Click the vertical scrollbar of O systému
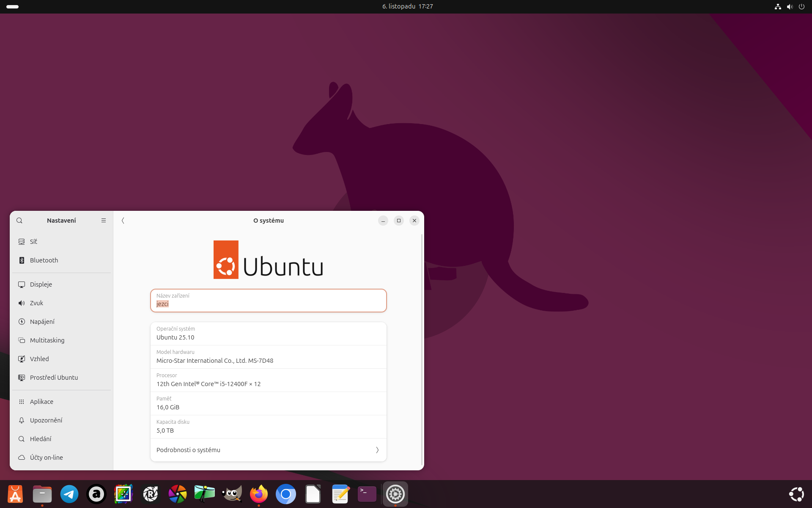Screen dimensions: 812x508 point(422,349)
